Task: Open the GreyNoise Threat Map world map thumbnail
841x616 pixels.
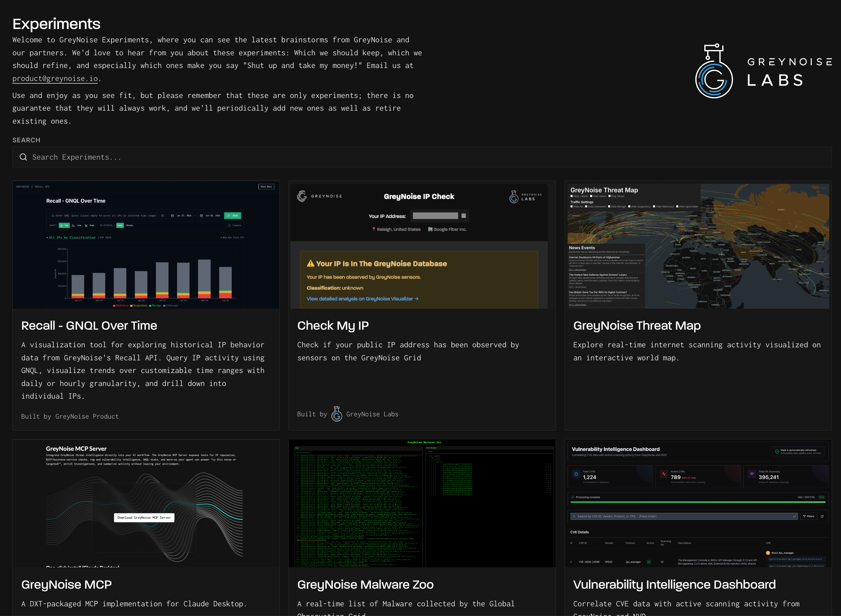Action: [x=698, y=245]
